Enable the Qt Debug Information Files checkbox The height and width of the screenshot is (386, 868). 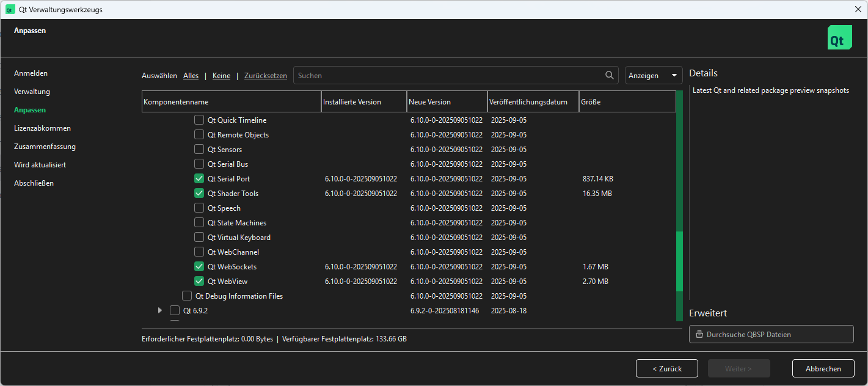(x=187, y=296)
